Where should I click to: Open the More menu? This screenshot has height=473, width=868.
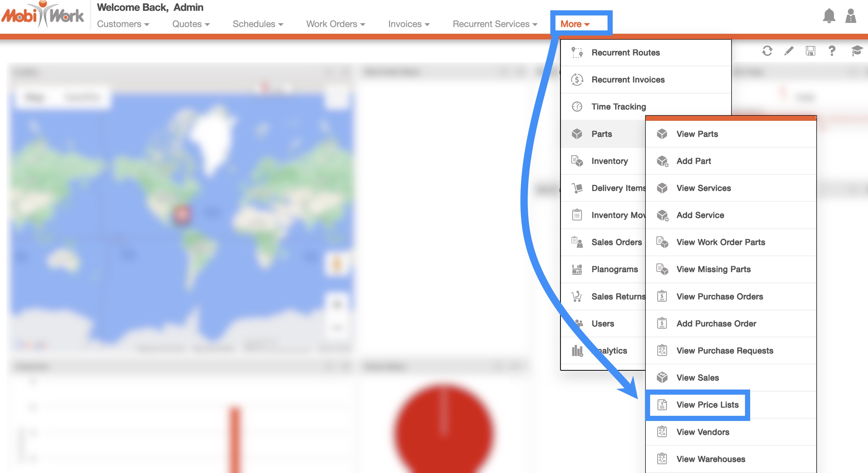(575, 24)
